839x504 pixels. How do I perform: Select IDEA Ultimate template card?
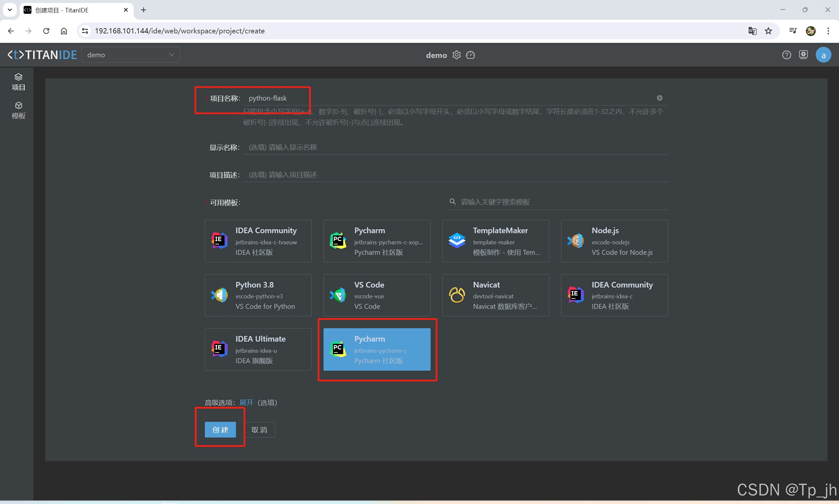coord(258,349)
